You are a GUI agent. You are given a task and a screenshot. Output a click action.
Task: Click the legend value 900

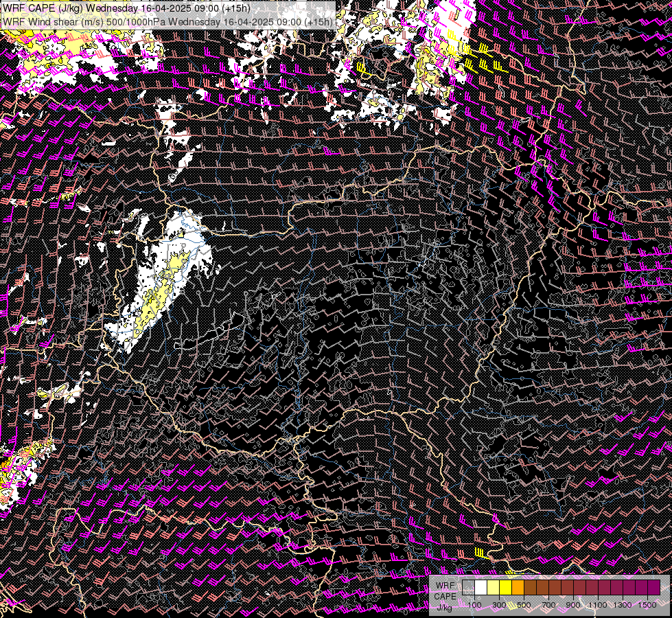(573, 605)
